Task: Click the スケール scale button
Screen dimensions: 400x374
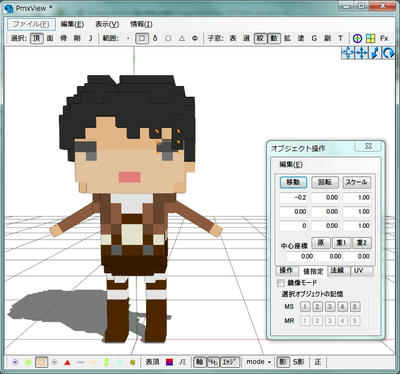Action: click(x=357, y=182)
